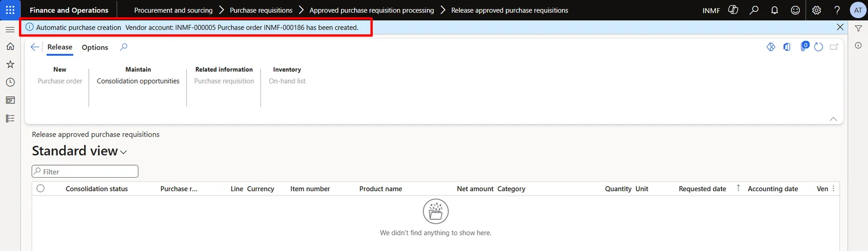
Task: Open the search magnifier in top bar
Action: click(x=754, y=10)
